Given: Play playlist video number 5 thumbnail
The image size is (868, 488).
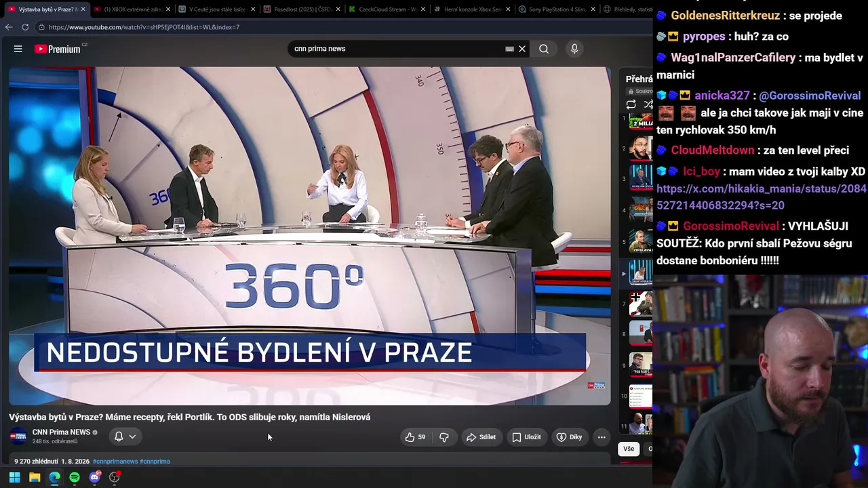Looking at the screenshot, I should tap(641, 241).
